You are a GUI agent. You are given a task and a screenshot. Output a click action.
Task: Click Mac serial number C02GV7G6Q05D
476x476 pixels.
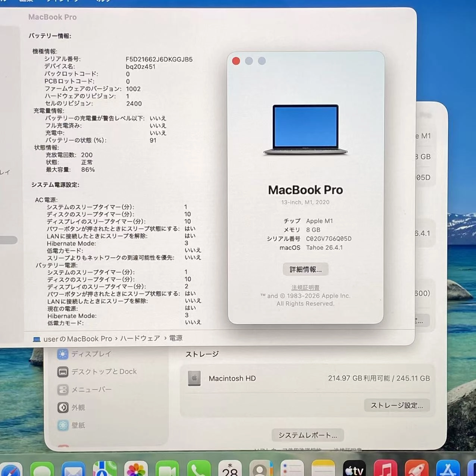[x=329, y=239]
